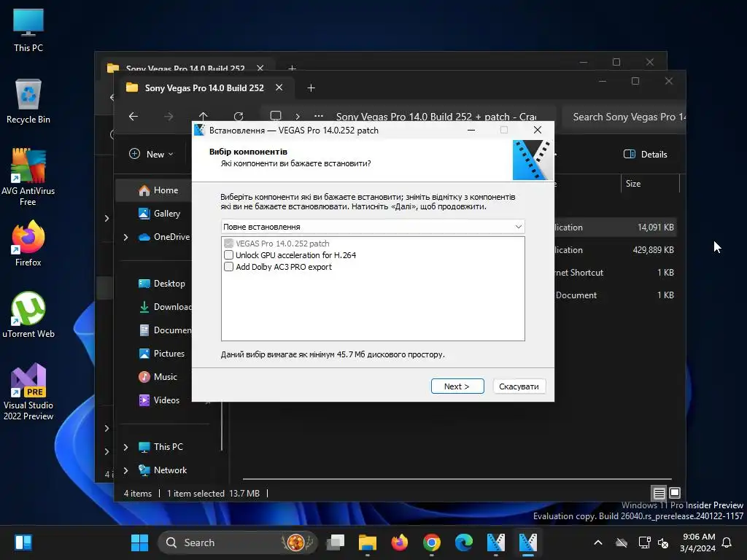This screenshot has width=747, height=560.
Task: Open Firefox from the taskbar
Action: pyautogui.click(x=400, y=542)
